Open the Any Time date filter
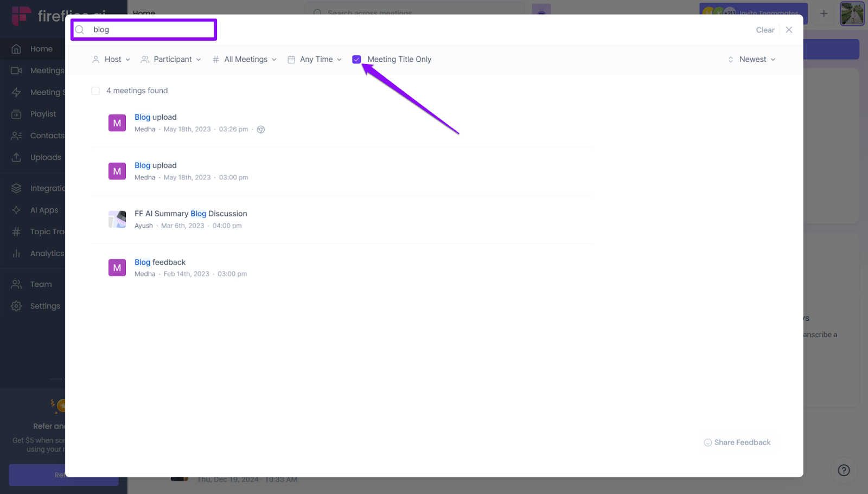The image size is (868, 494). [315, 59]
